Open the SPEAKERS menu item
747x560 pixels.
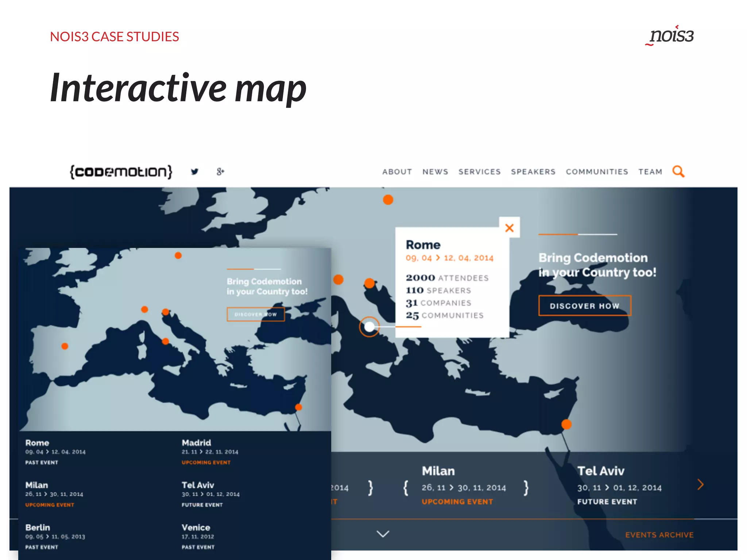pos(533,172)
